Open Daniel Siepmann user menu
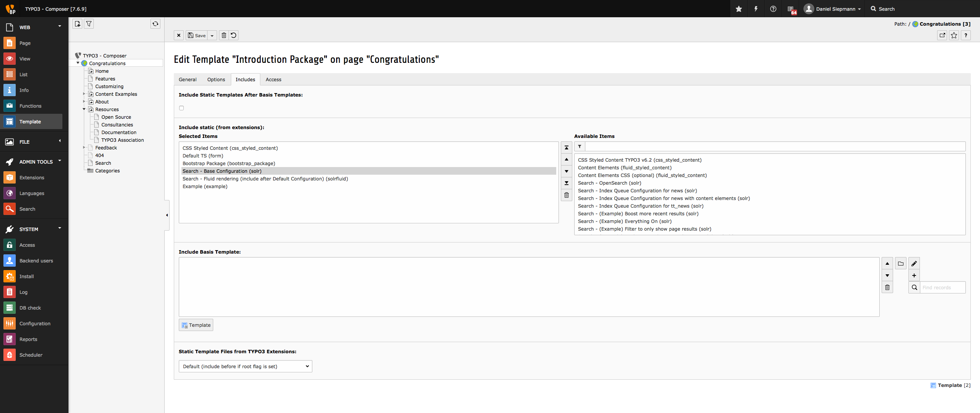The width and height of the screenshot is (980, 413). (x=832, y=9)
